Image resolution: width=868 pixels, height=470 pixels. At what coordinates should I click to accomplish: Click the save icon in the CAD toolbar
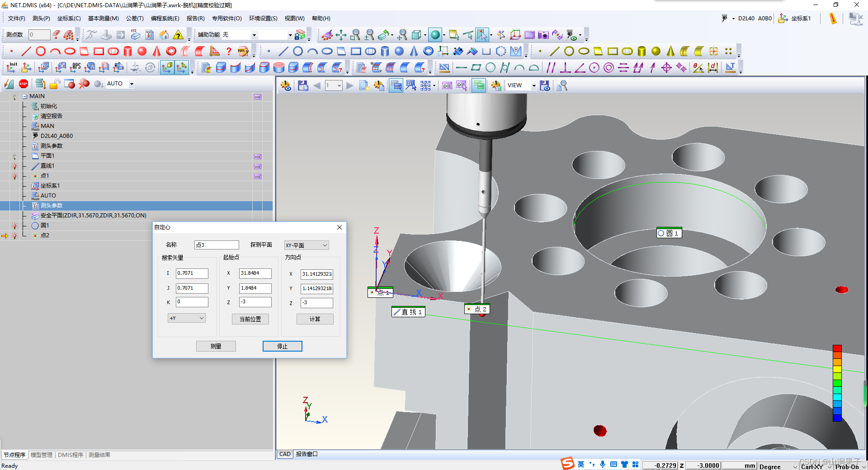303,85
